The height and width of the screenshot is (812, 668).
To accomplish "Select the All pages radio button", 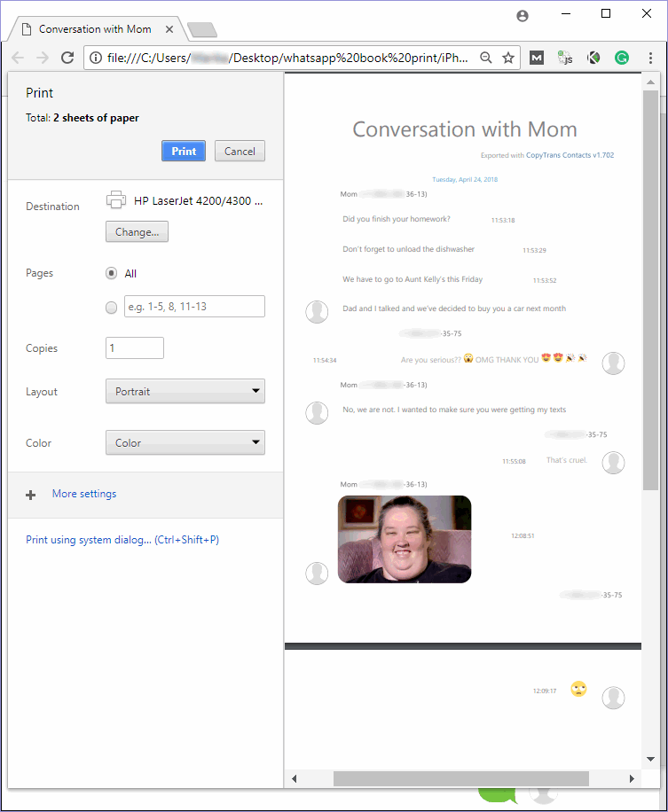I will [111, 274].
